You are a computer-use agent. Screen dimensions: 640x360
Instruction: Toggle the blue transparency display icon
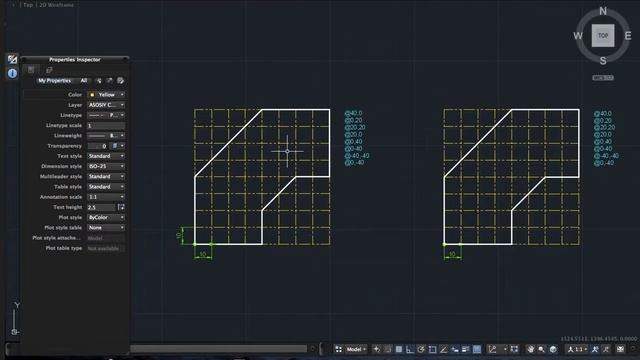click(477, 349)
